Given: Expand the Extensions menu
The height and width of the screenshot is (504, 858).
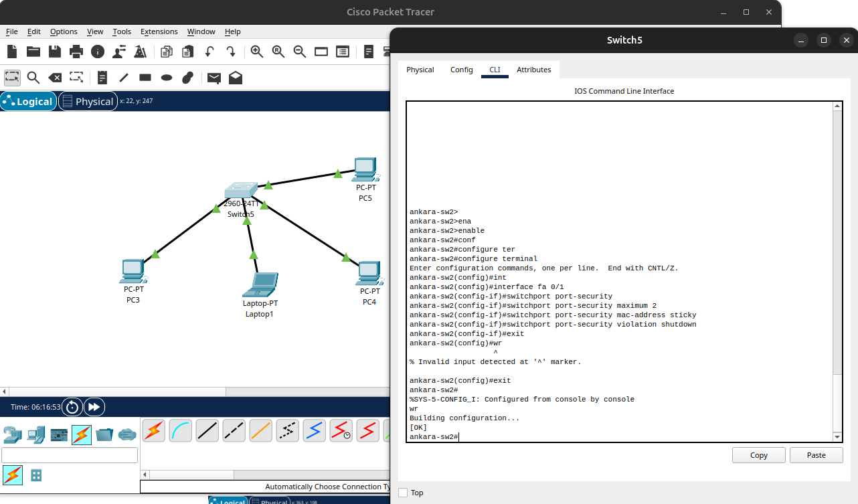Looking at the screenshot, I should (x=159, y=31).
